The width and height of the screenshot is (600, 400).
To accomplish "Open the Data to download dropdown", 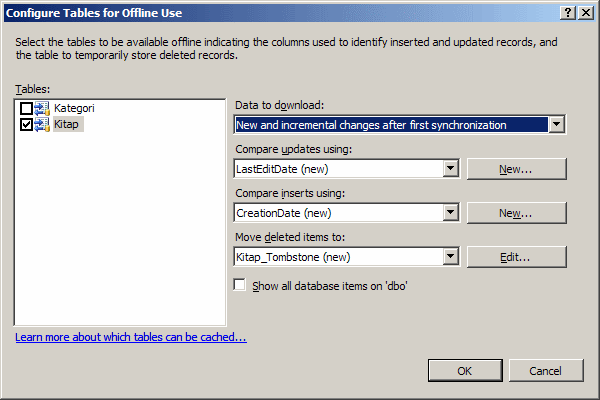I will 557,125.
